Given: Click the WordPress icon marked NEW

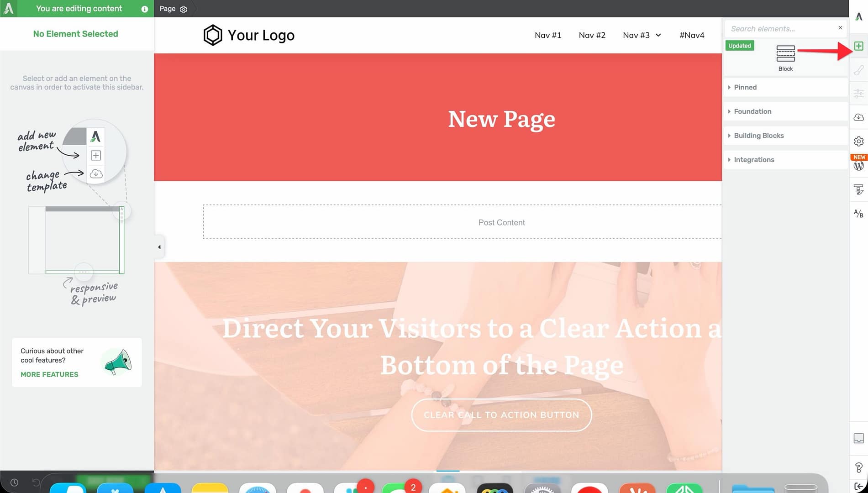Looking at the screenshot, I should click(x=858, y=165).
